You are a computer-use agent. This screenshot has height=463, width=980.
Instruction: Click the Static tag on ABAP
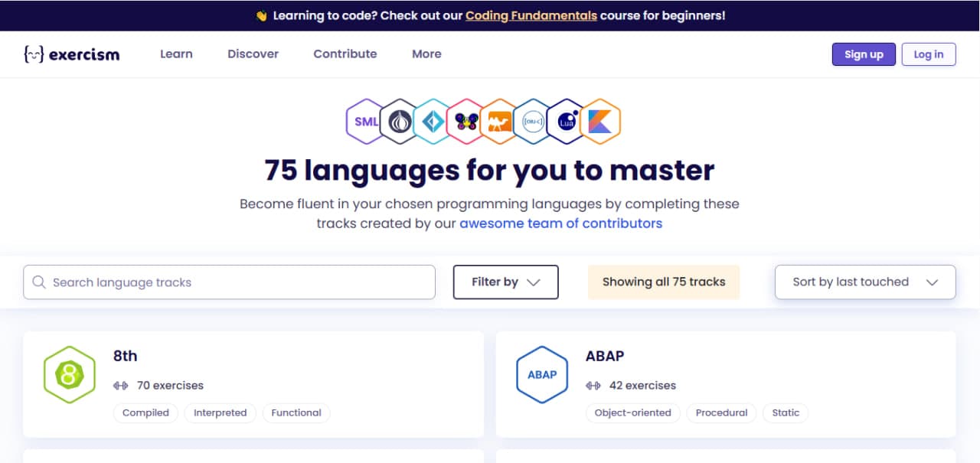pyautogui.click(x=786, y=413)
